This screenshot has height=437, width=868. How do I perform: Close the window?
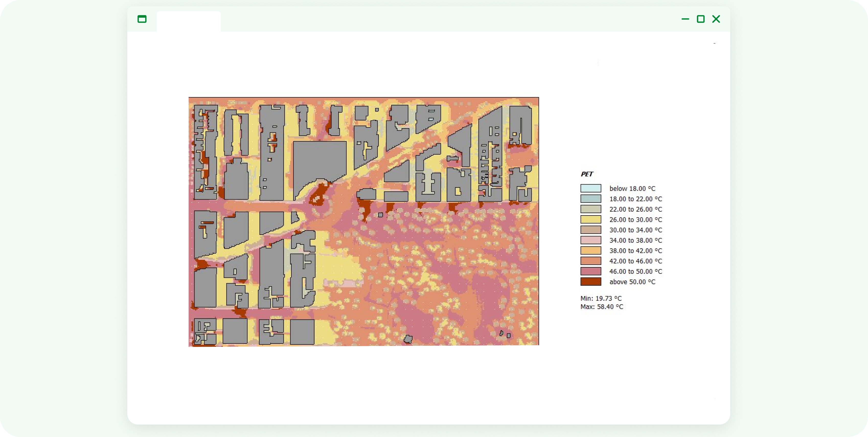click(x=716, y=19)
